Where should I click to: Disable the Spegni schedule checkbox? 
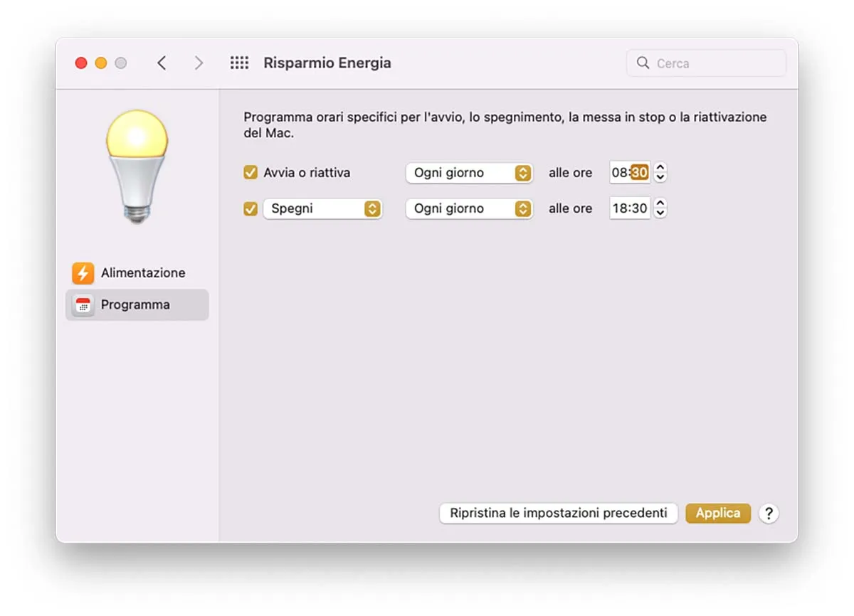[251, 209]
